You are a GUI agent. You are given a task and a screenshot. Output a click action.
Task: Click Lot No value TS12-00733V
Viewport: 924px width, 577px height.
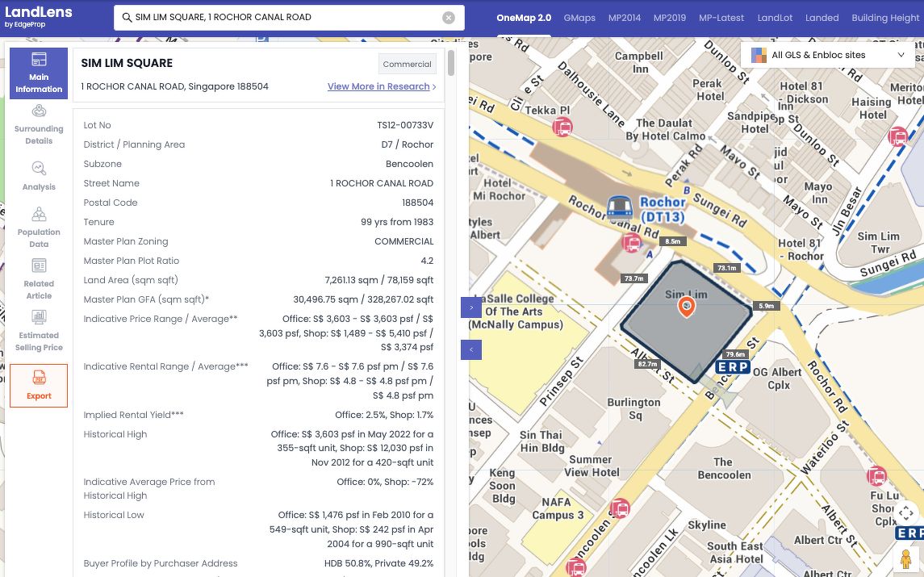tap(405, 125)
